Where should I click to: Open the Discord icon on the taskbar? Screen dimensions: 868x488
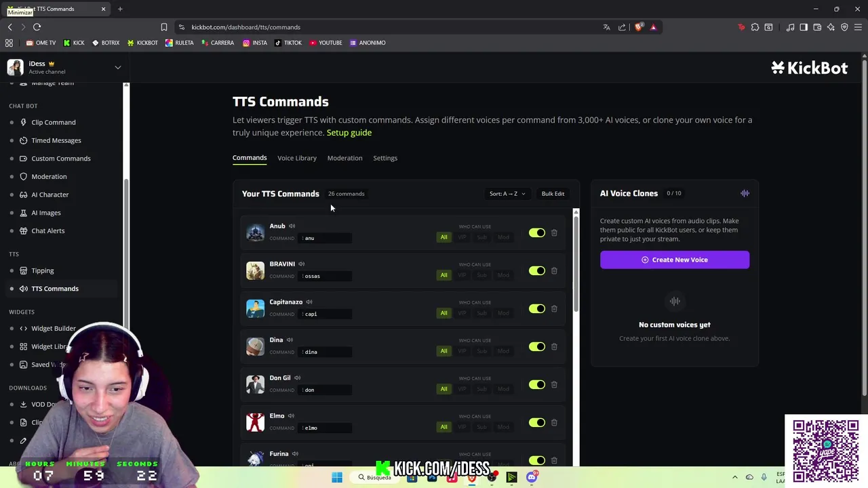coord(532,477)
